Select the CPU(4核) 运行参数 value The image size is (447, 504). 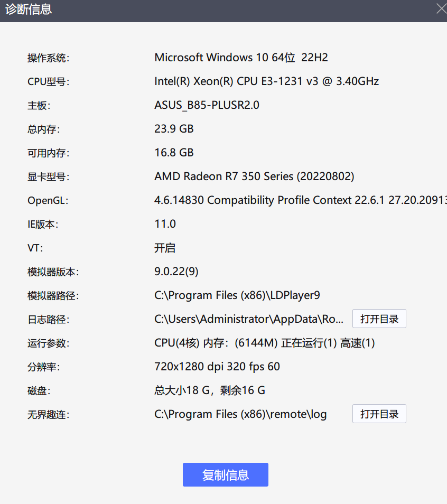(265, 343)
